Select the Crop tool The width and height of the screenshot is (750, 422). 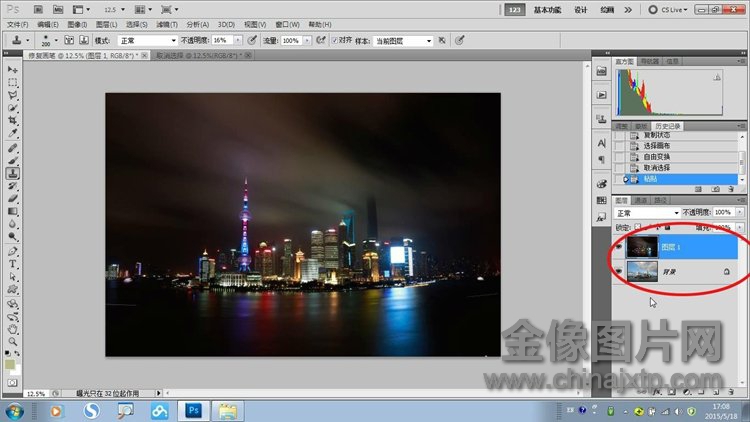pos(12,121)
